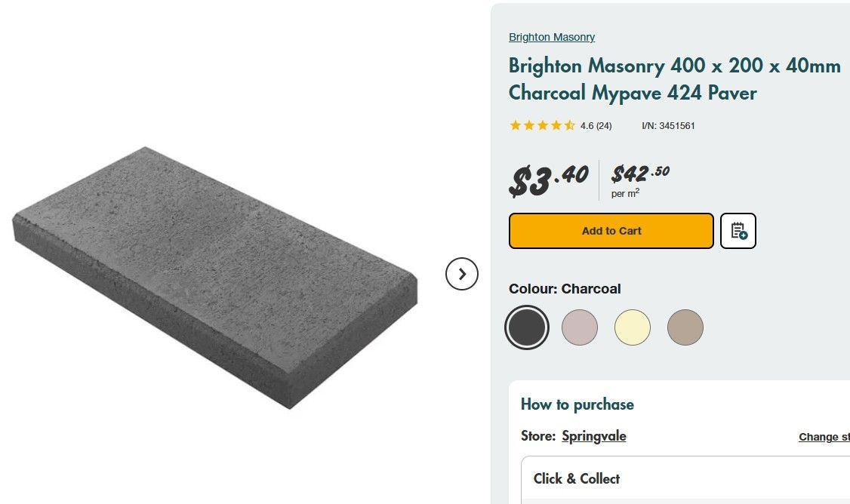
Task: Open the Springvale store details
Action: point(594,436)
